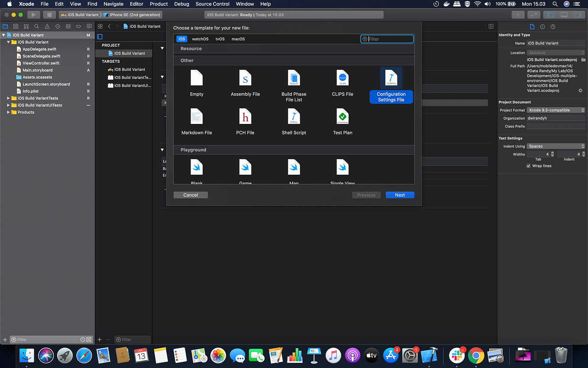Hide the right inspector panel toggle
This screenshot has width=588, height=368.
pos(578,15)
